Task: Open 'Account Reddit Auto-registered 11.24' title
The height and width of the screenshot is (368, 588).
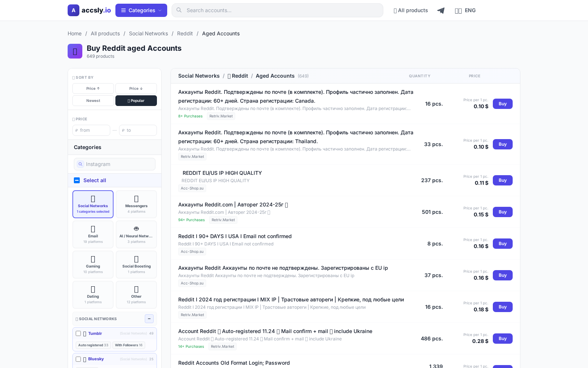Action: pyautogui.click(x=275, y=331)
